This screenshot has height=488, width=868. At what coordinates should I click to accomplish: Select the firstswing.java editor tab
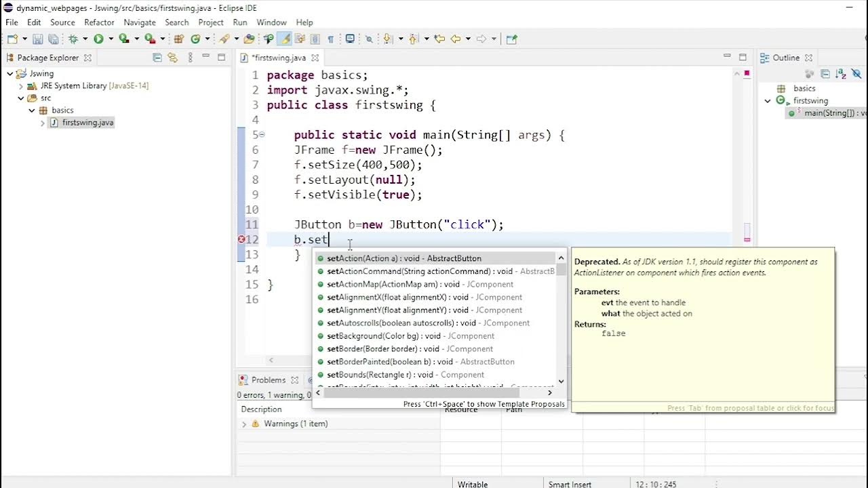point(278,58)
